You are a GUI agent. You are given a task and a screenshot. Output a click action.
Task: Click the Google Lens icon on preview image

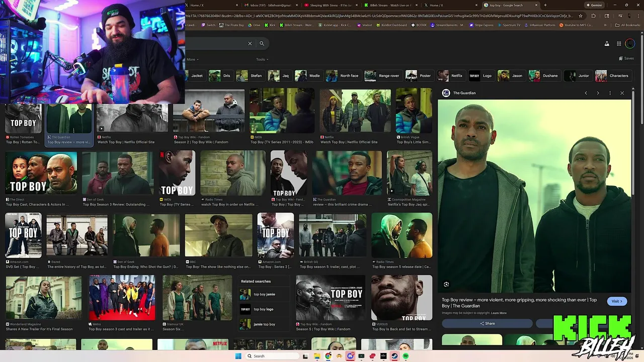coord(446,285)
